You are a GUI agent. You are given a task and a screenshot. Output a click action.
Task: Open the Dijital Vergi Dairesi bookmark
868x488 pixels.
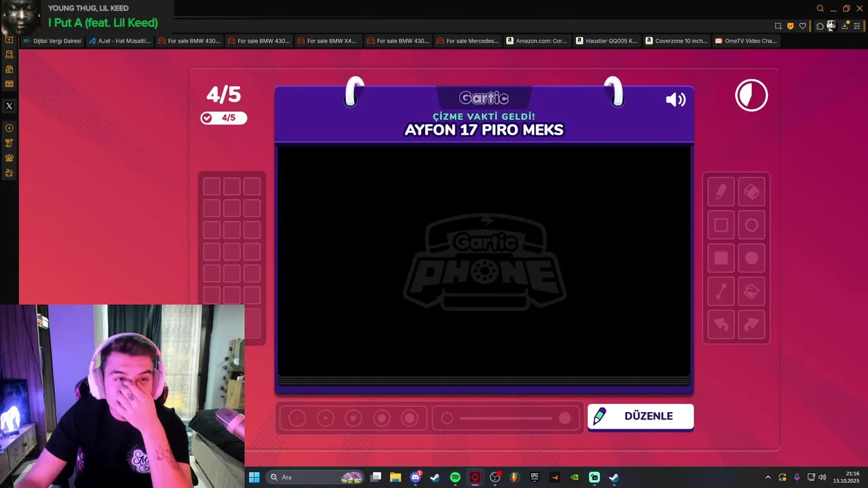(52, 41)
